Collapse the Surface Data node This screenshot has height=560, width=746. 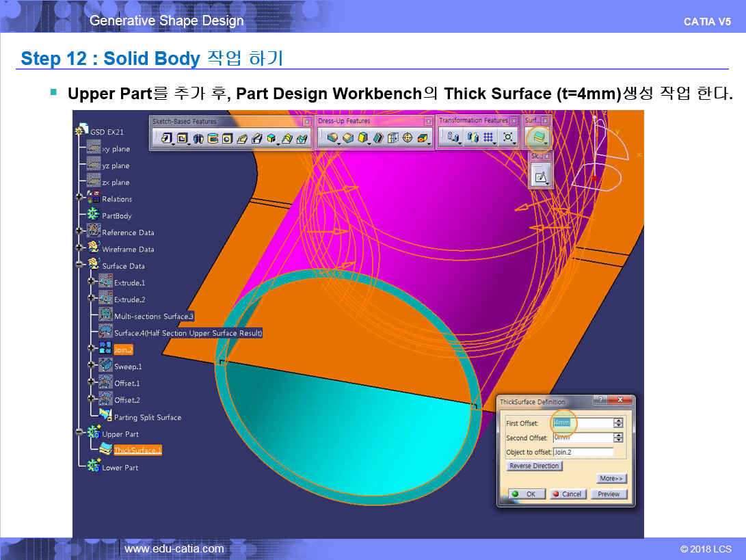(x=79, y=266)
